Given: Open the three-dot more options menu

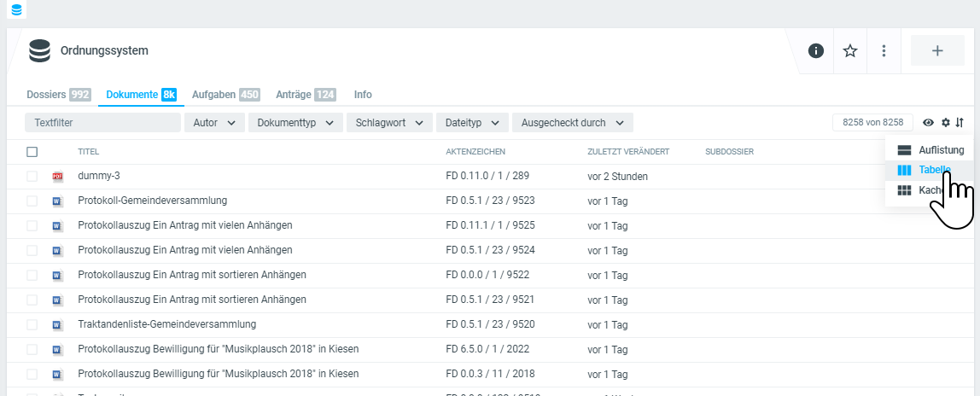Looking at the screenshot, I should (x=884, y=51).
